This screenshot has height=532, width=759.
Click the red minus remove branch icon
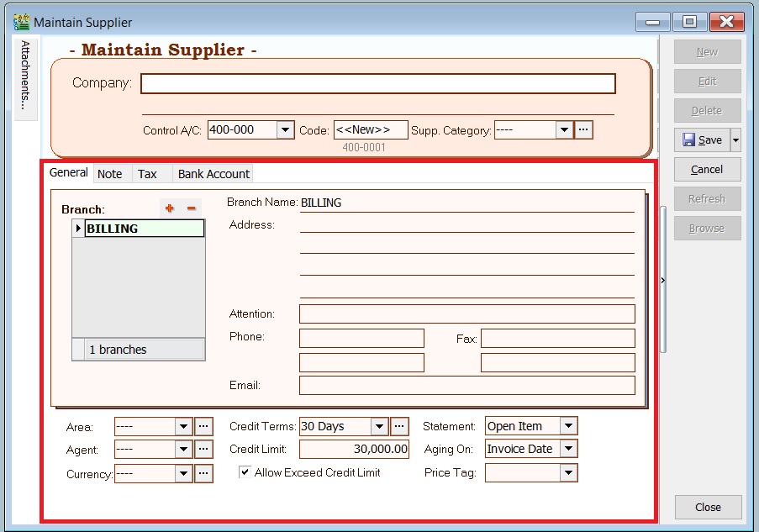pyautogui.click(x=192, y=208)
